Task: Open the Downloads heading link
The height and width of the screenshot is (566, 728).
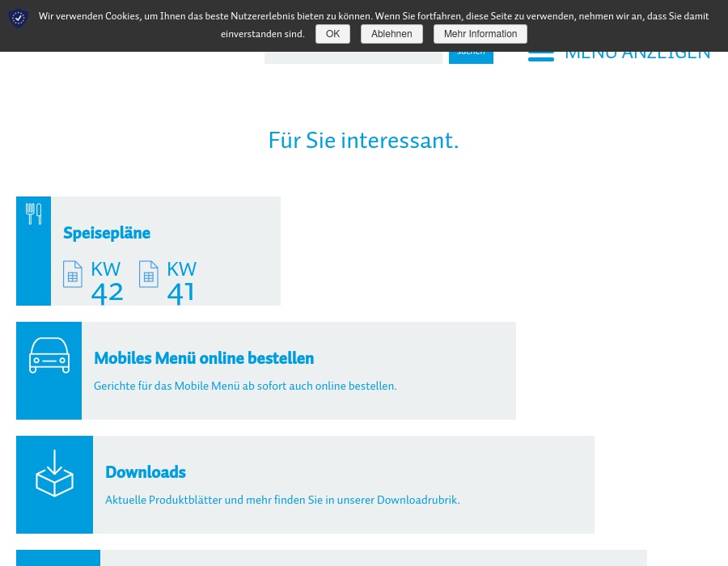Action: click(146, 472)
